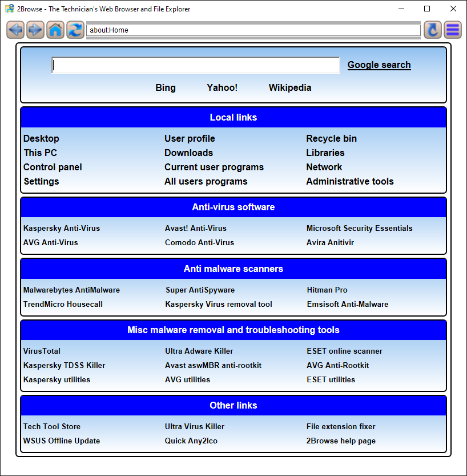Click the address bar showing about:Home
Screen dimensions: 467x476
253,30
